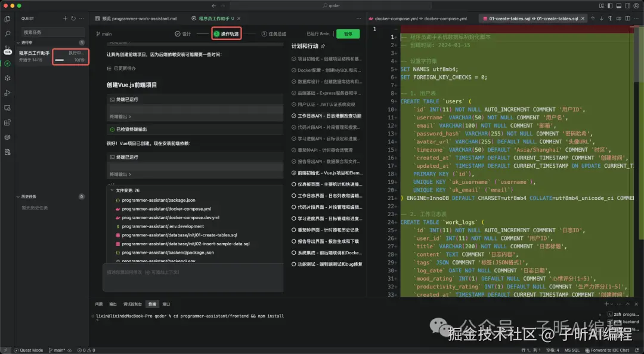Open programmer-assistant/package.json file change

point(158,200)
